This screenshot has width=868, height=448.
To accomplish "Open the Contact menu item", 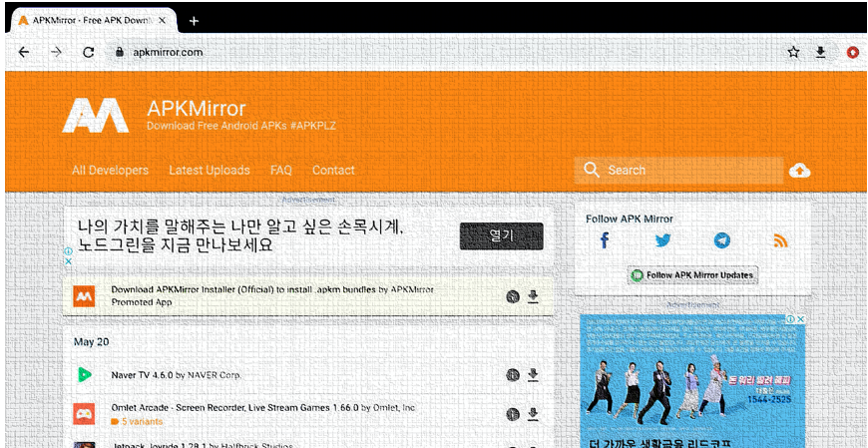I will 333,170.
